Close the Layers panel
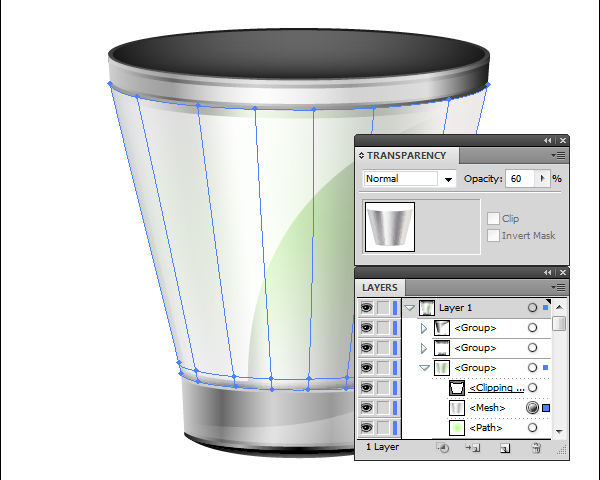This screenshot has width=600, height=480. (562, 273)
